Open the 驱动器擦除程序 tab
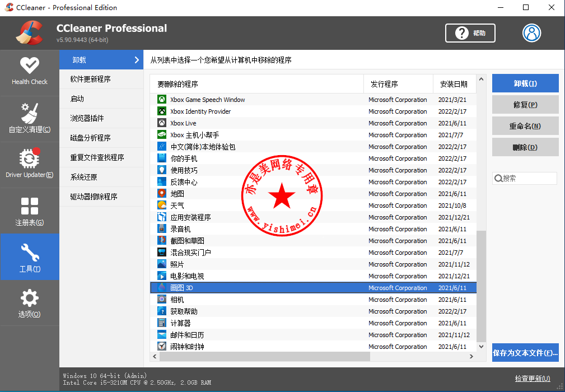This screenshot has height=392, width=565. click(101, 197)
